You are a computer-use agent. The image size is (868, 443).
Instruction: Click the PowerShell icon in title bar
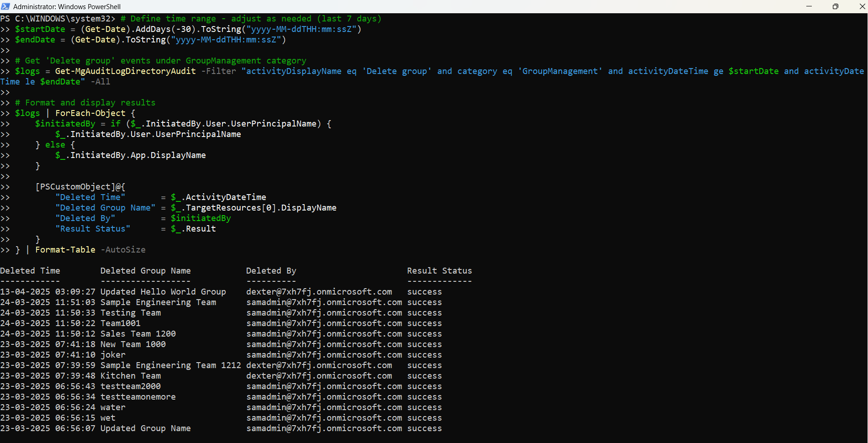point(5,6)
